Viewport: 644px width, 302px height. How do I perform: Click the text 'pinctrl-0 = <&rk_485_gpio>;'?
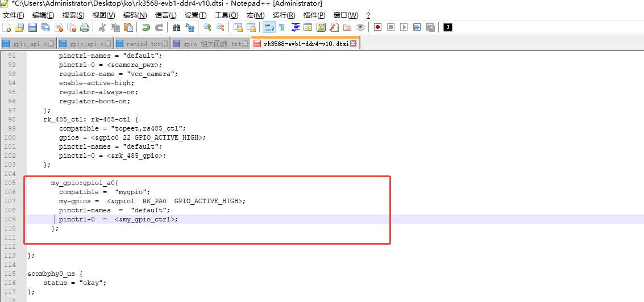click(x=113, y=156)
